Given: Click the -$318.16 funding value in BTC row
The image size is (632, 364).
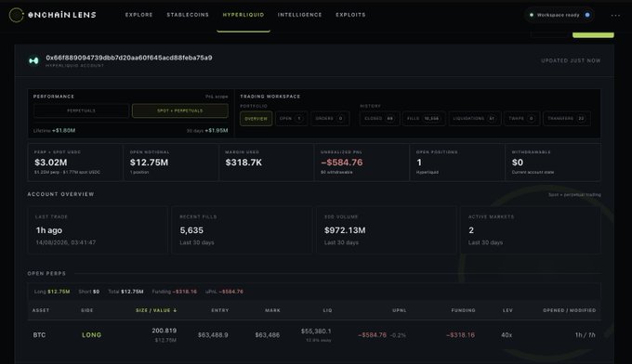Looking at the screenshot, I should click(460, 335).
